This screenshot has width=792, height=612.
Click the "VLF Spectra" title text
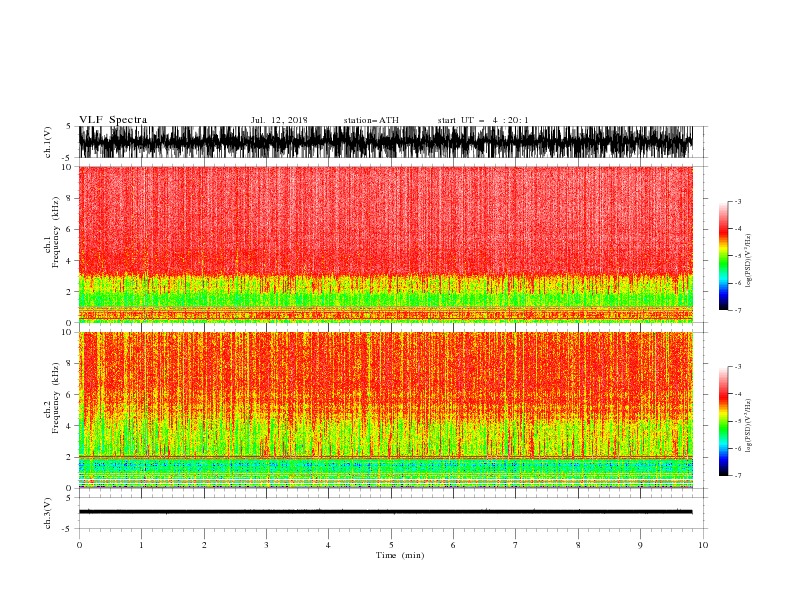[x=113, y=120]
